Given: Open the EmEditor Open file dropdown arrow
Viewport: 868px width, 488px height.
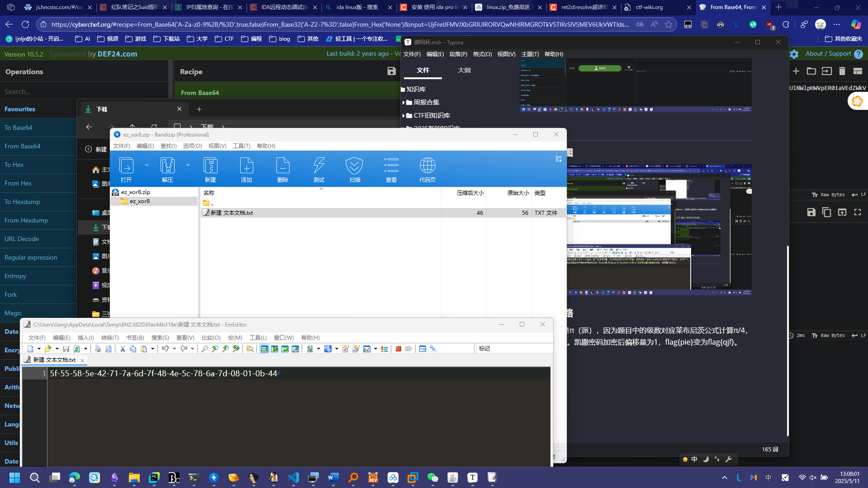Looking at the screenshot, I should click(57, 349).
